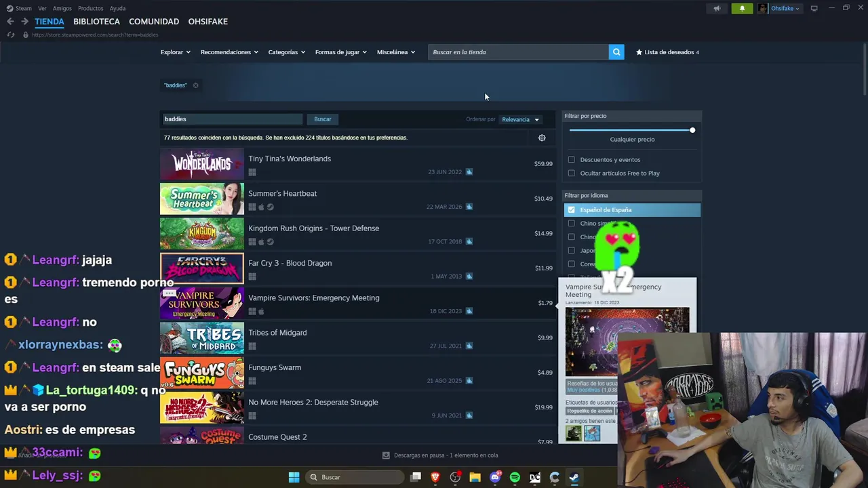Click the downloads status icon
Screen dimensions: 868x488
pyautogui.click(x=386, y=455)
